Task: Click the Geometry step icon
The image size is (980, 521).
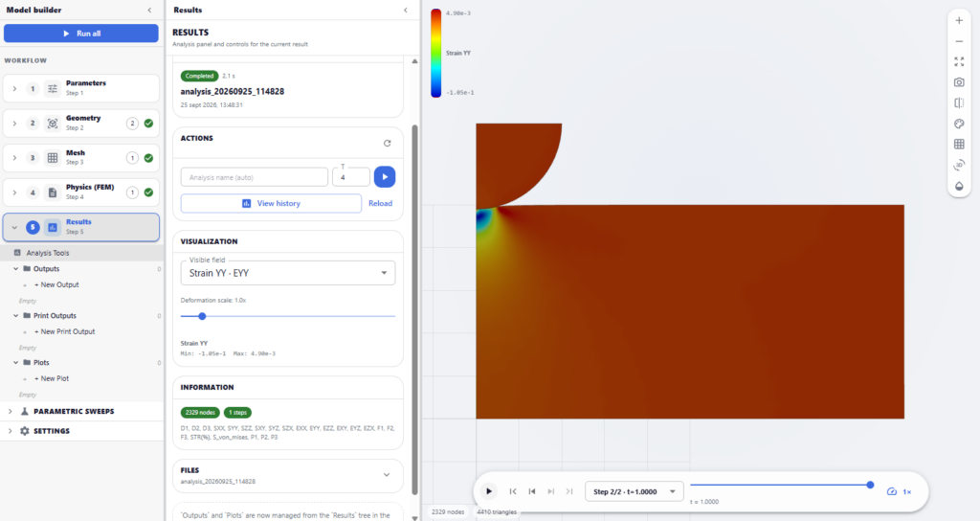Action: (53, 124)
